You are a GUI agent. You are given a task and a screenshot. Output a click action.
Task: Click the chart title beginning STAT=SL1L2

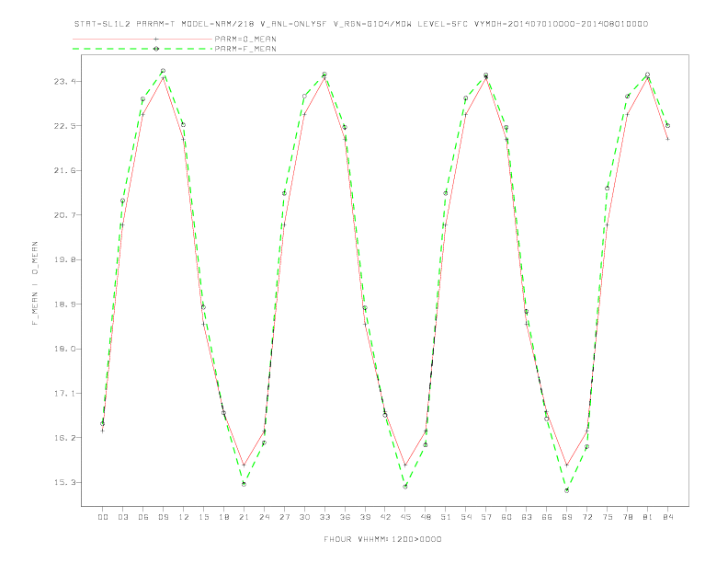pos(360,24)
